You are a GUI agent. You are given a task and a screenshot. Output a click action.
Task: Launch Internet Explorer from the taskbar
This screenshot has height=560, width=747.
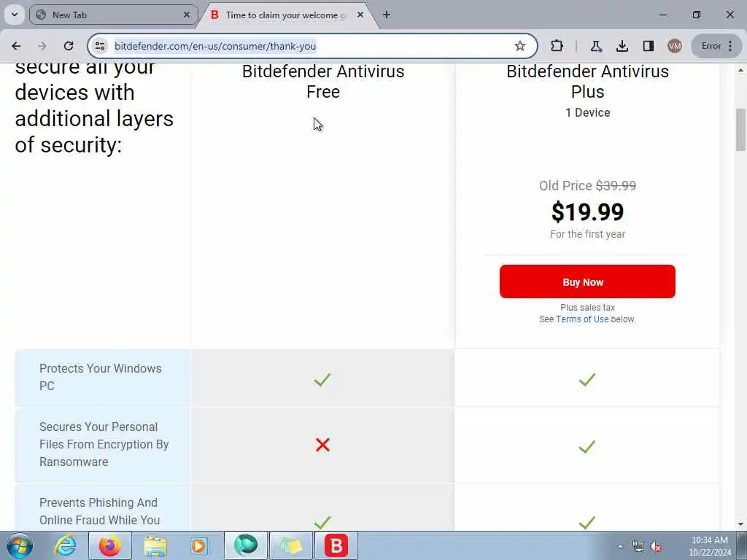click(65, 545)
